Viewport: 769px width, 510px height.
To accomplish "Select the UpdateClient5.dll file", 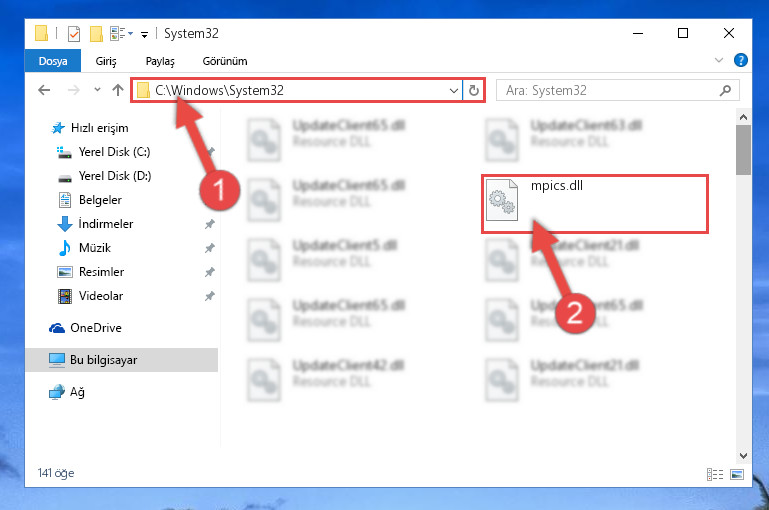I will tap(324, 260).
